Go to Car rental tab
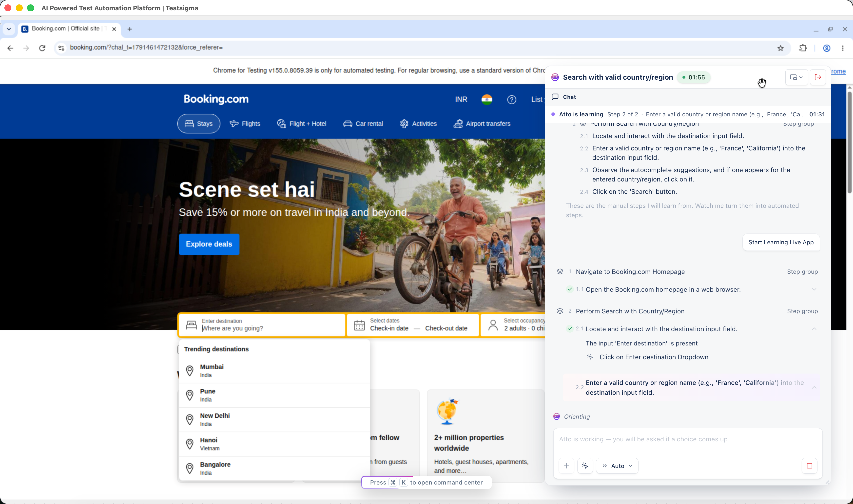This screenshot has width=853, height=504. click(x=363, y=124)
